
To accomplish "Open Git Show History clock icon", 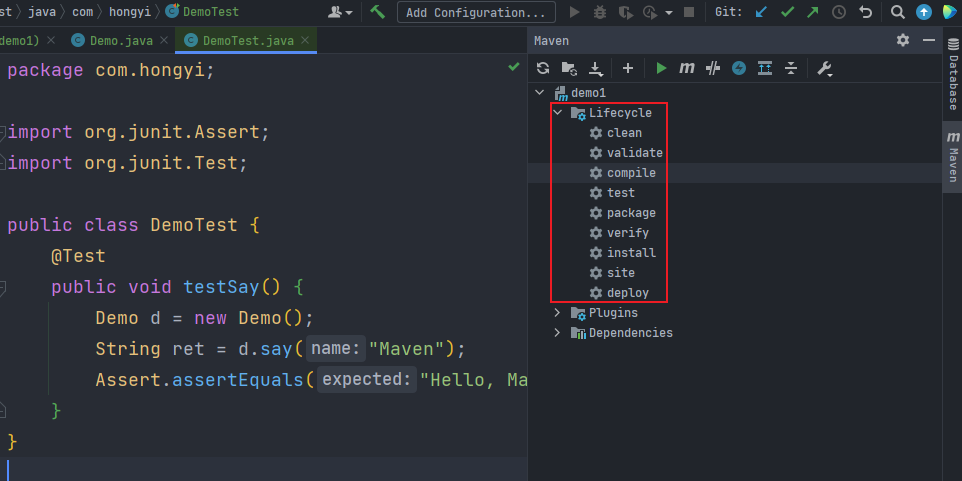I will pyautogui.click(x=838, y=12).
